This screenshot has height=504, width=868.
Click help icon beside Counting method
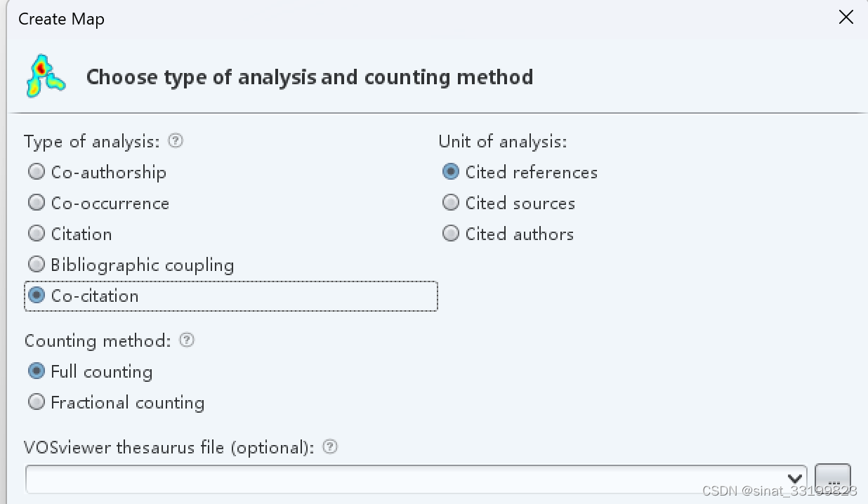coord(187,340)
